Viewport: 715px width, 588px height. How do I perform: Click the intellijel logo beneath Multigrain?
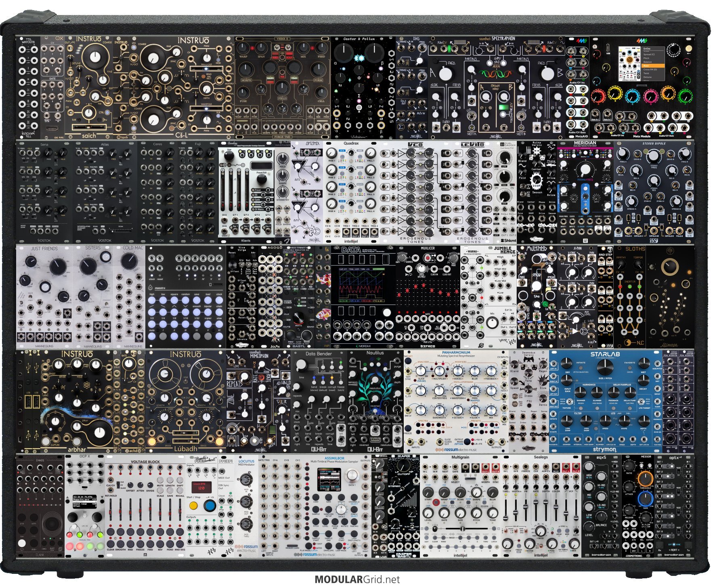click(x=461, y=555)
